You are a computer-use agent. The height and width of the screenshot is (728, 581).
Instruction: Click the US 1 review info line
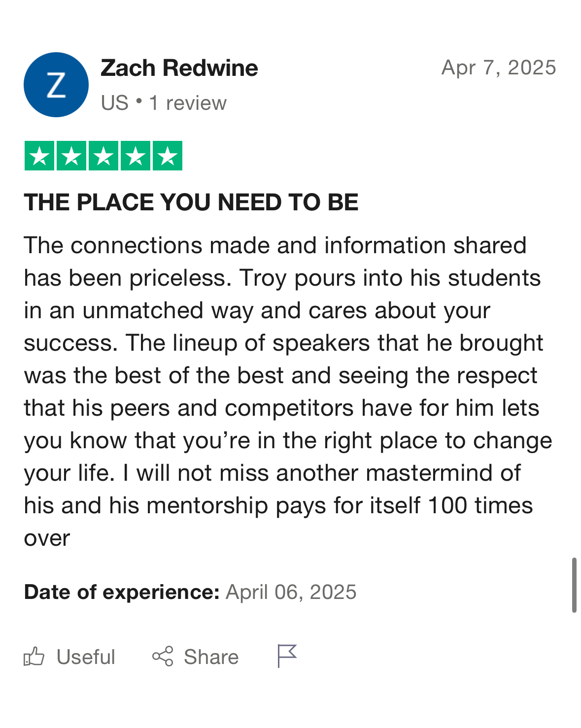[164, 103]
